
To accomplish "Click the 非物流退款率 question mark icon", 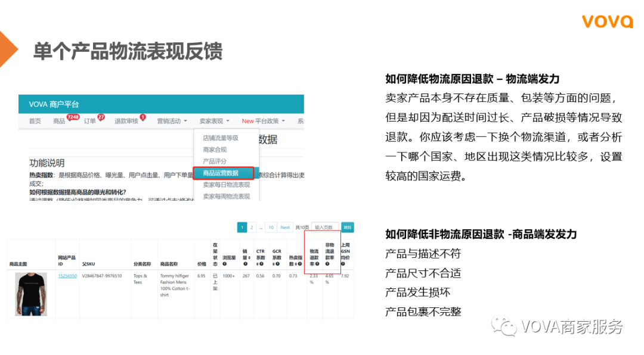I will click(327, 263).
